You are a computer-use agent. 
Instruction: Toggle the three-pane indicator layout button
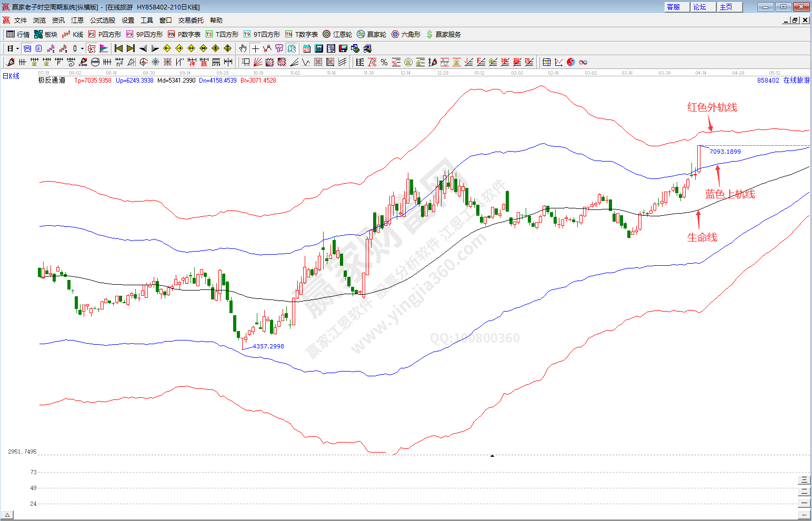[804, 480]
